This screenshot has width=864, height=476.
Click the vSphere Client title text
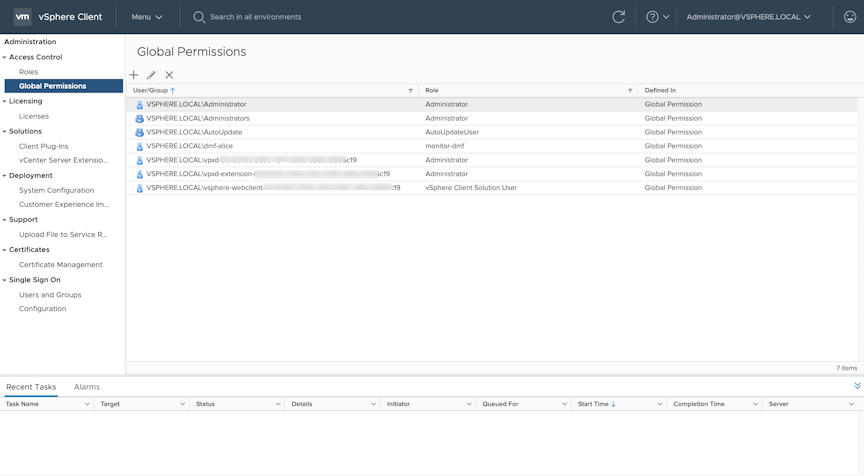pyautogui.click(x=70, y=17)
